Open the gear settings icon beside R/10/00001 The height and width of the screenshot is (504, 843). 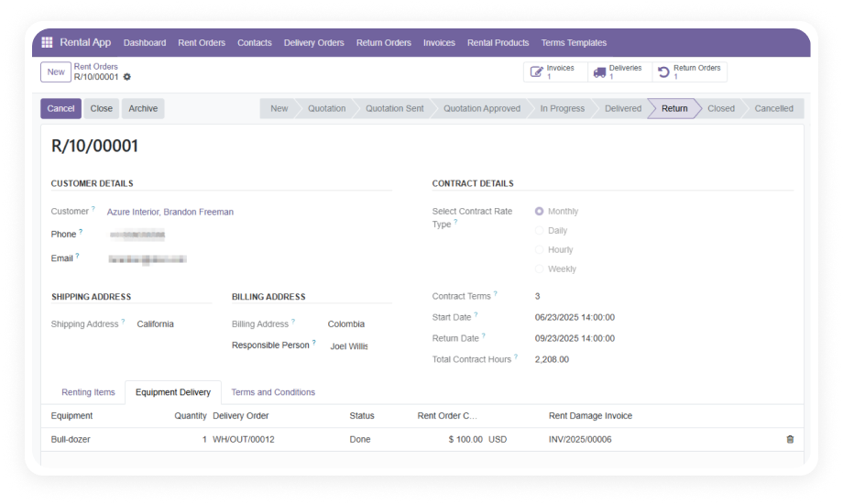pos(126,77)
